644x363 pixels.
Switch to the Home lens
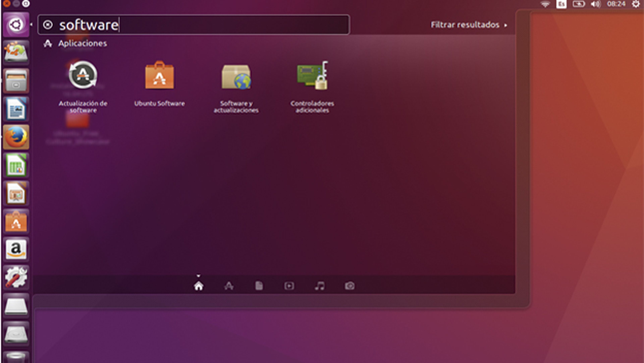tap(199, 286)
